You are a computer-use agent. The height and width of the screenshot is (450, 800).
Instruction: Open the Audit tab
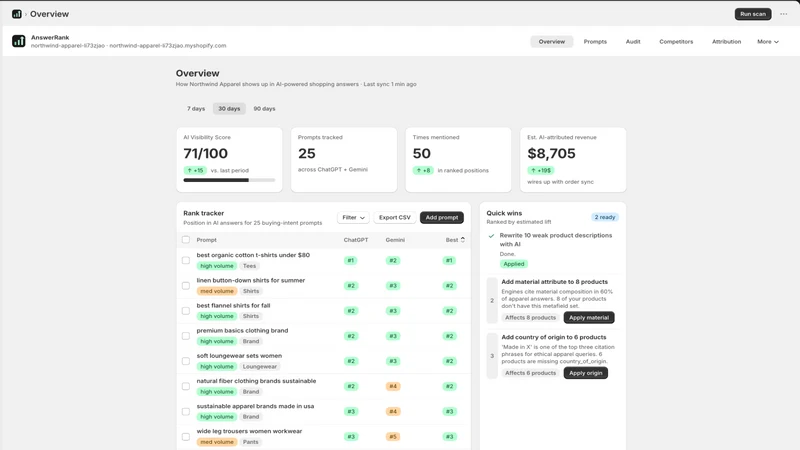[633, 42]
